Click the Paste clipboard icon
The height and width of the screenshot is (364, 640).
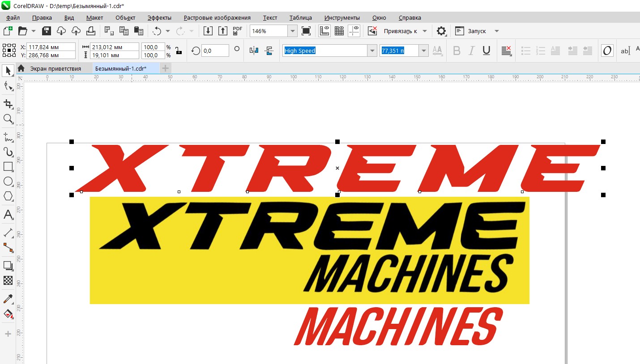139,31
